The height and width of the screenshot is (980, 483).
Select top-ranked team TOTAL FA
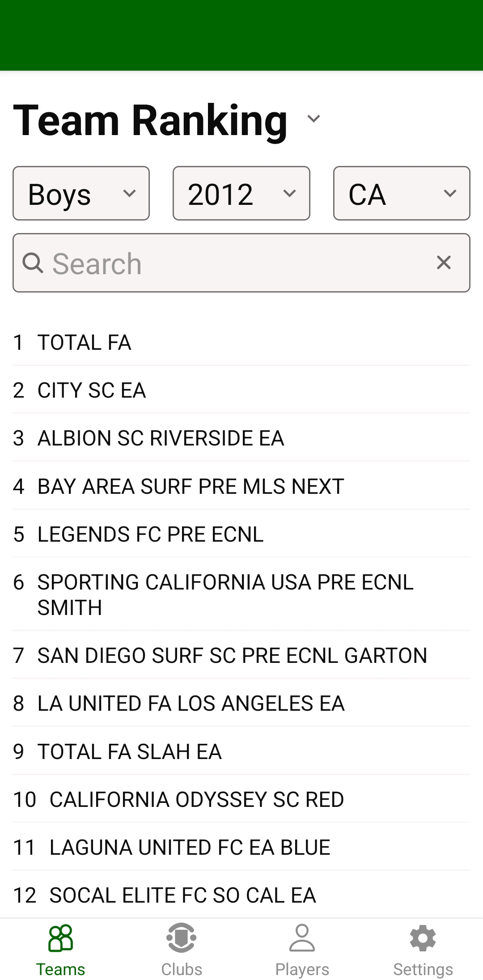point(85,343)
